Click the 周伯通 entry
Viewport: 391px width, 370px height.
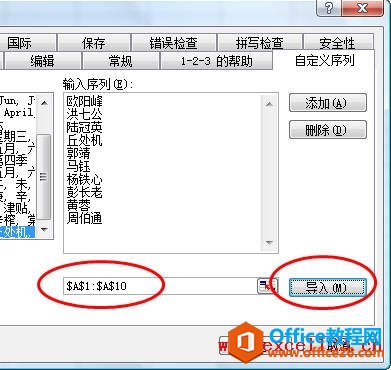click(x=84, y=219)
